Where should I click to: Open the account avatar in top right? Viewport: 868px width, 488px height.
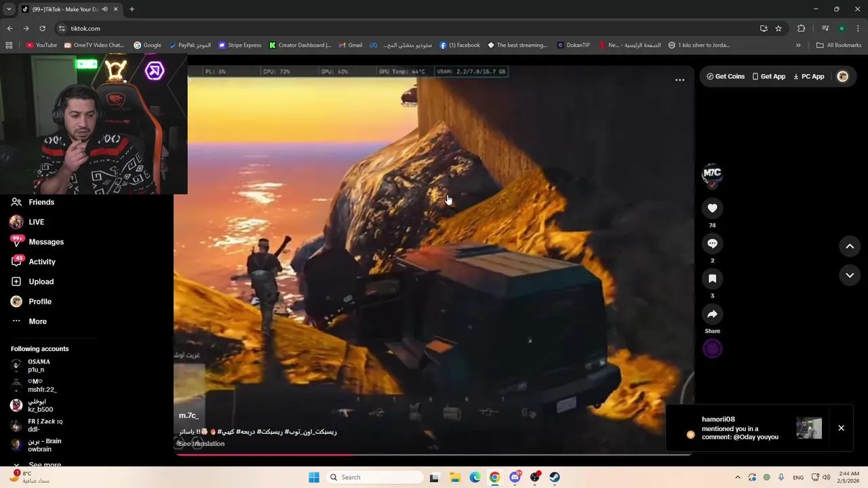[843, 77]
